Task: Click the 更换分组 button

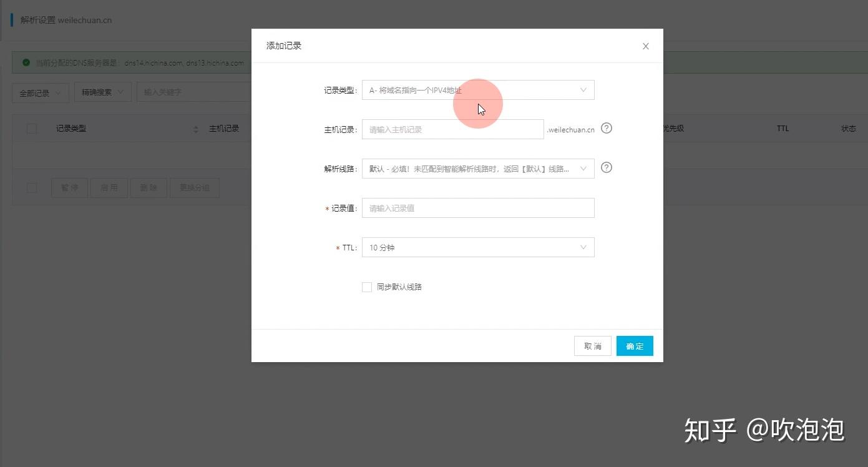Action: click(x=195, y=188)
